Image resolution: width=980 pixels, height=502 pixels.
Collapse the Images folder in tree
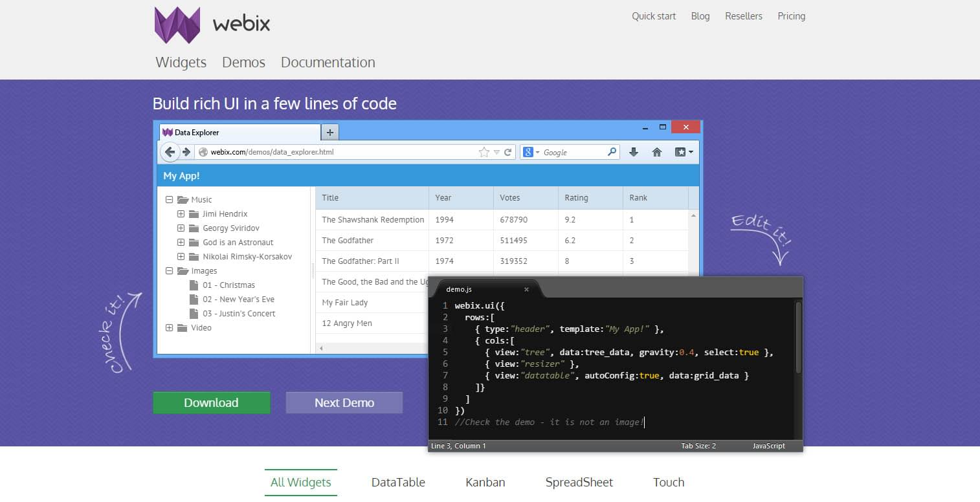170,271
